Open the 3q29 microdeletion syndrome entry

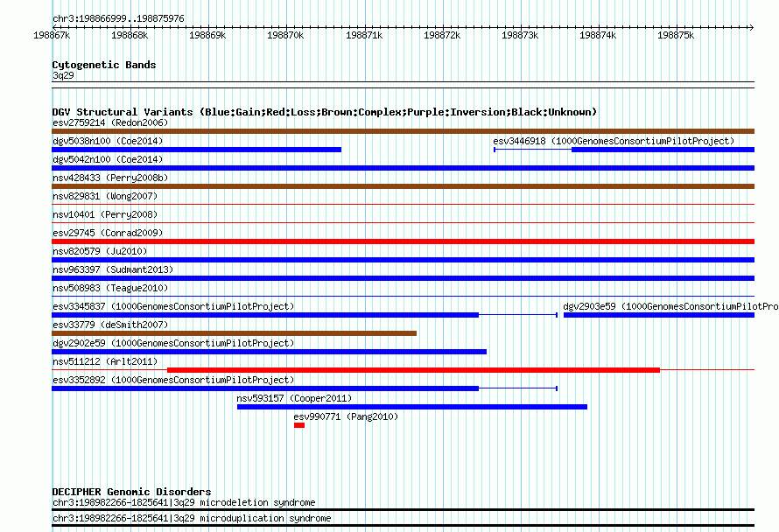click(x=184, y=503)
